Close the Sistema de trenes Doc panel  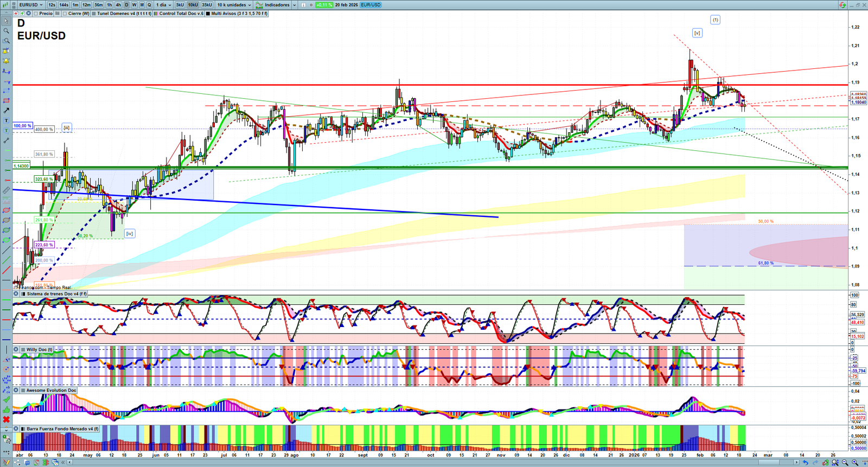(x=16, y=294)
